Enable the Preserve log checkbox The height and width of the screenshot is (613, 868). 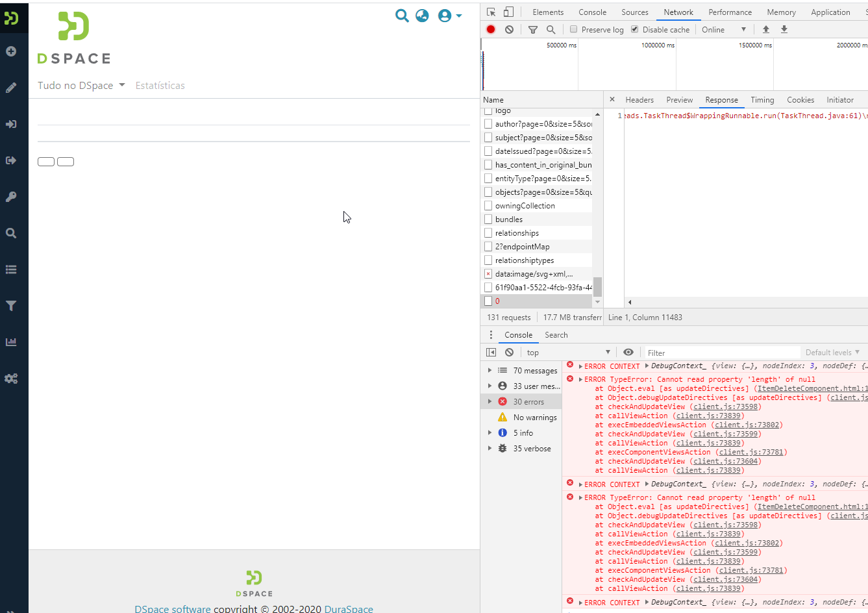point(573,29)
